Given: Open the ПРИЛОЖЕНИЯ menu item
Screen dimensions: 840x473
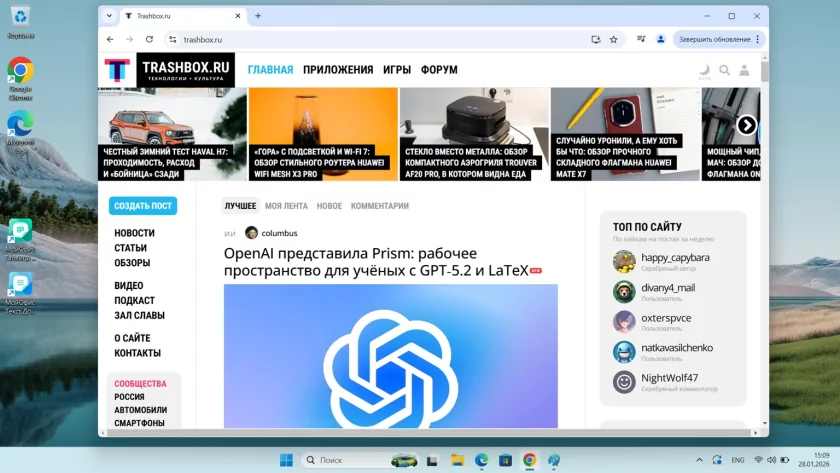Looking at the screenshot, I should pyautogui.click(x=338, y=70).
